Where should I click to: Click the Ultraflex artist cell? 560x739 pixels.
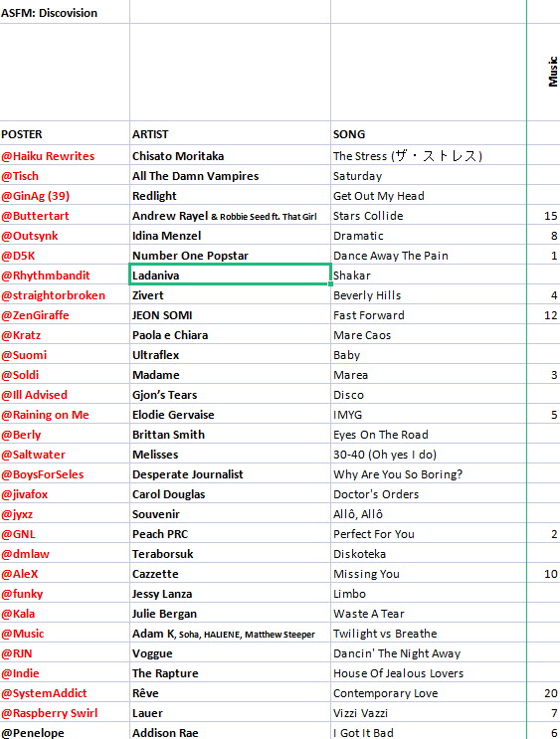click(x=230, y=354)
